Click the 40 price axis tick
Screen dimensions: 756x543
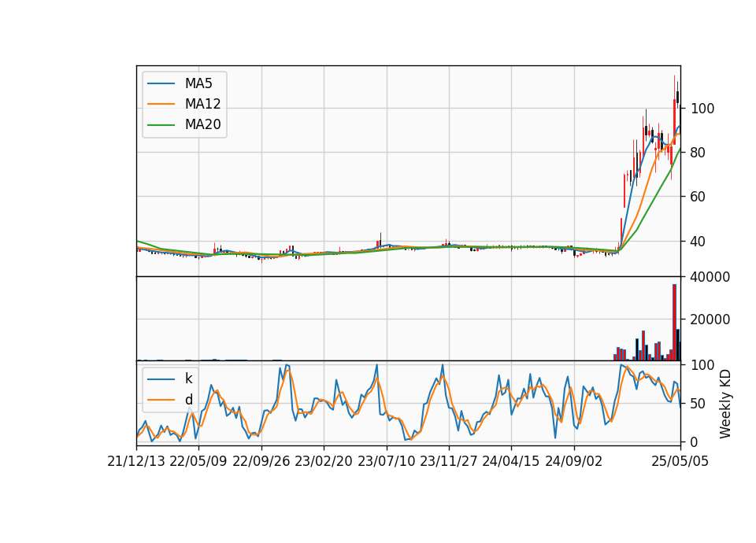699,241
